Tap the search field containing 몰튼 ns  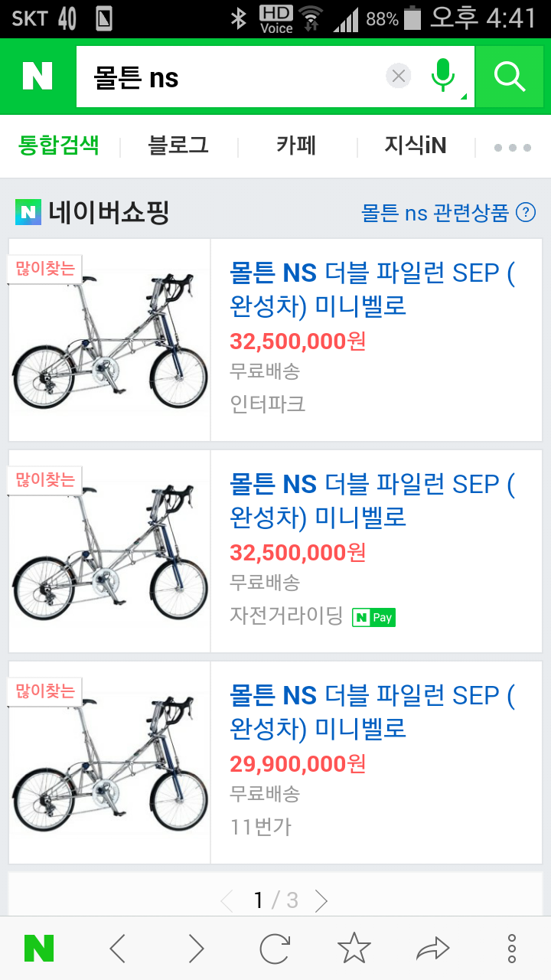point(230,77)
